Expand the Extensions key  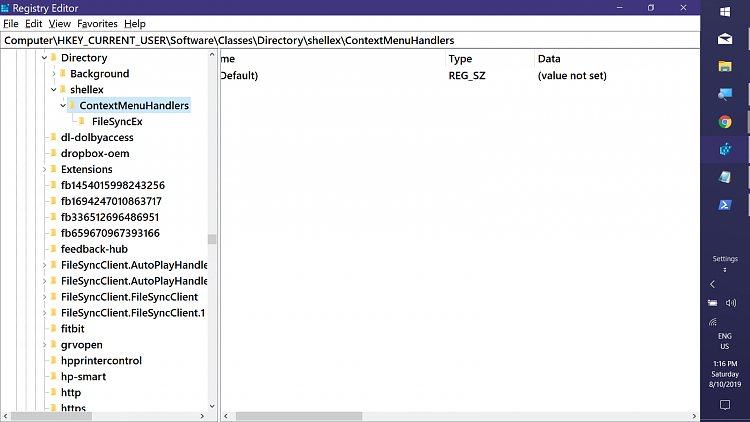point(44,169)
